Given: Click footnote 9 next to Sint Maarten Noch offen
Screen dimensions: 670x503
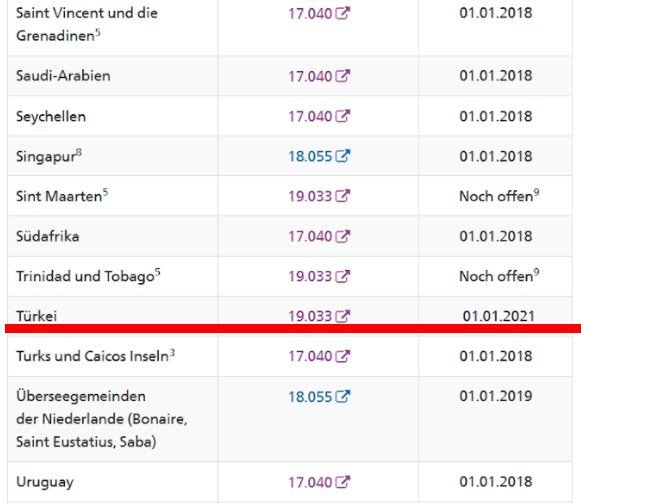Looking at the screenshot, I should point(537,192).
